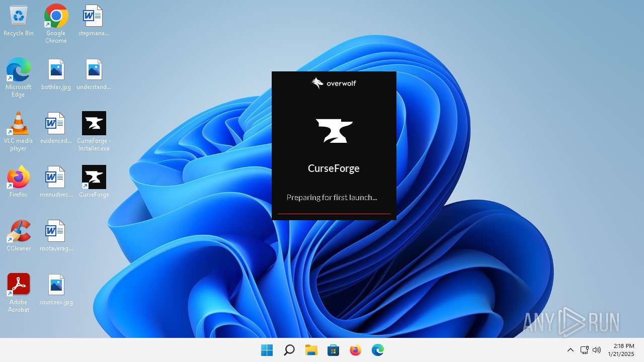Select the stepmana Word document icon
Screen dimensions: 644x362
(x=94, y=21)
